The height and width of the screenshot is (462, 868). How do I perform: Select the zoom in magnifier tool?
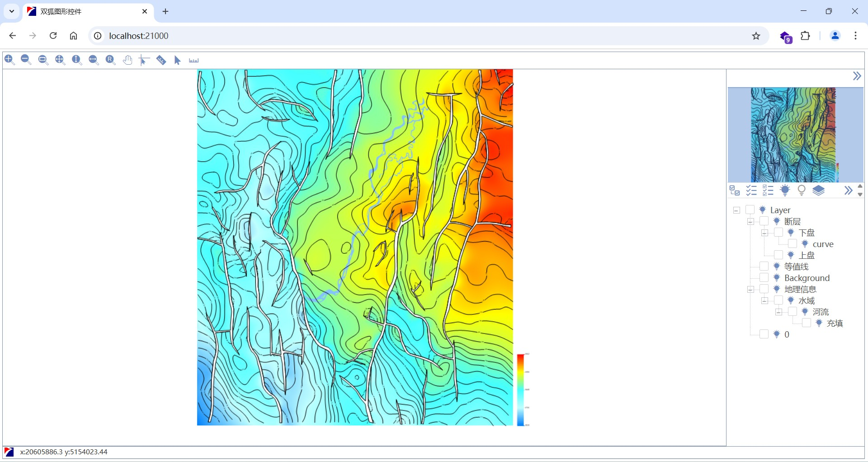tap(9, 60)
